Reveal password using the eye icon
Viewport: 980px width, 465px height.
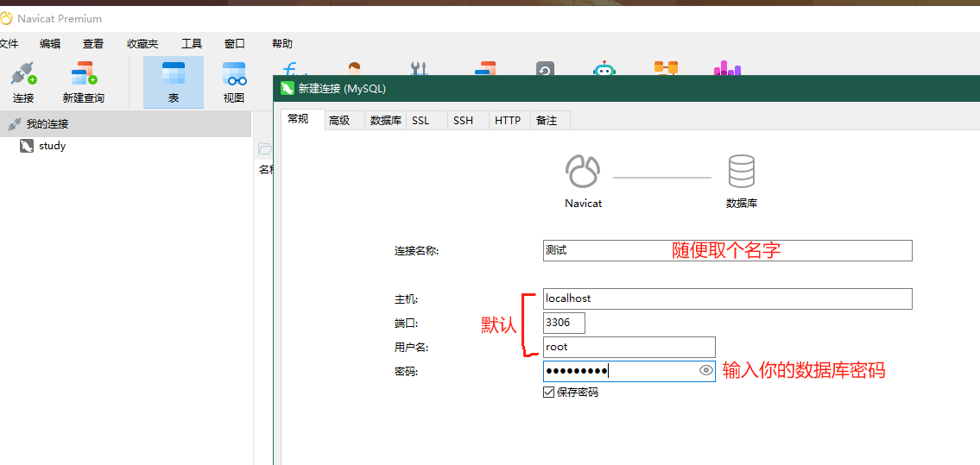[705, 371]
